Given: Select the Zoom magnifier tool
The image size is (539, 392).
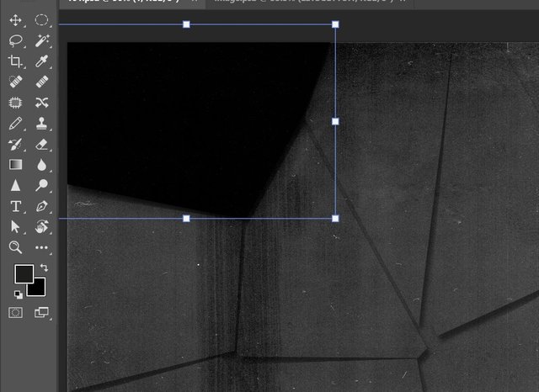Looking at the screenshot, I should coord(15,247).
